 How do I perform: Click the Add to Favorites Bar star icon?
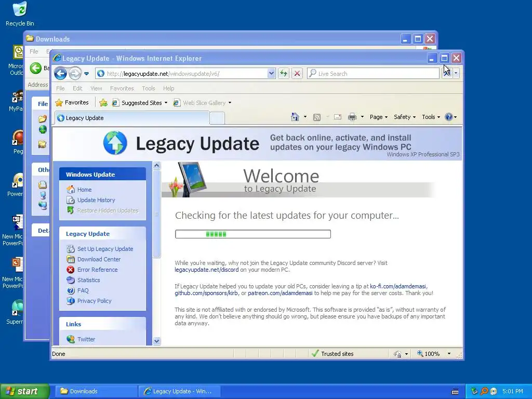coord(103,103)
